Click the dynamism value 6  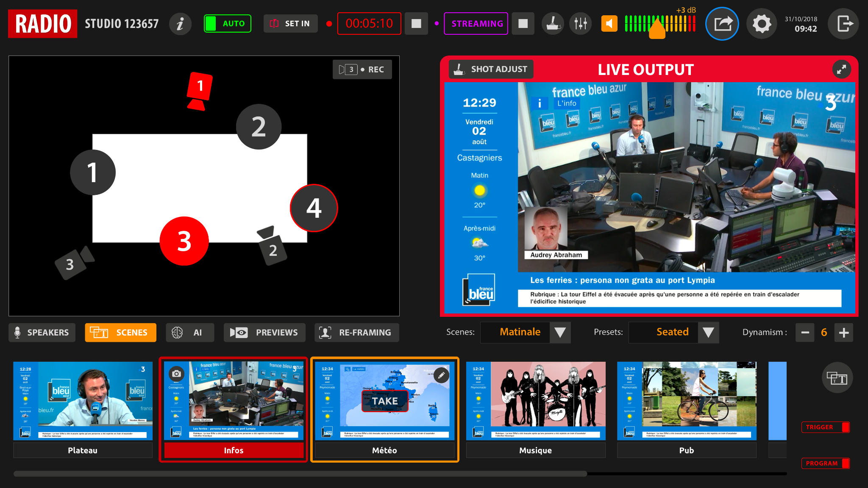coord(824,333)
